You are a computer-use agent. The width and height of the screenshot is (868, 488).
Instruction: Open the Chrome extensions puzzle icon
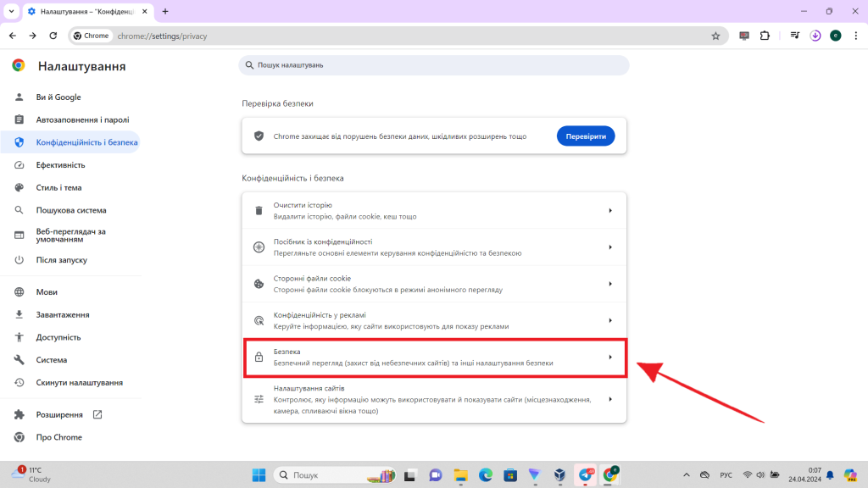[x=765, y=36]
